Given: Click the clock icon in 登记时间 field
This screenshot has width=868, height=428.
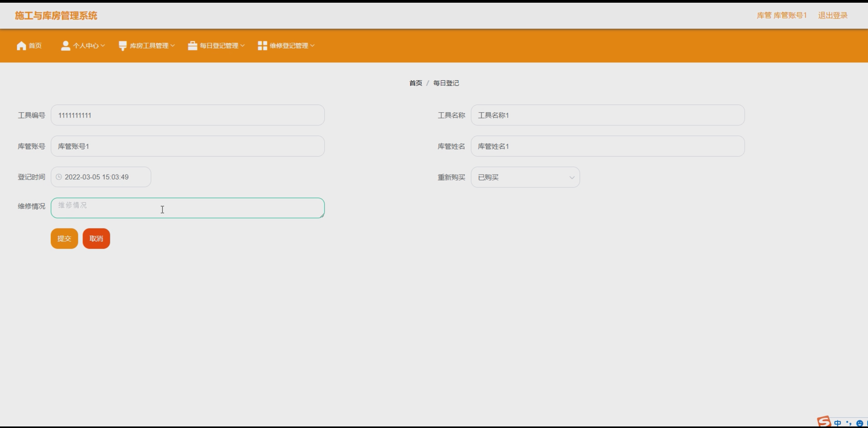Looking at the screenshot, I should tap(59, 177).
